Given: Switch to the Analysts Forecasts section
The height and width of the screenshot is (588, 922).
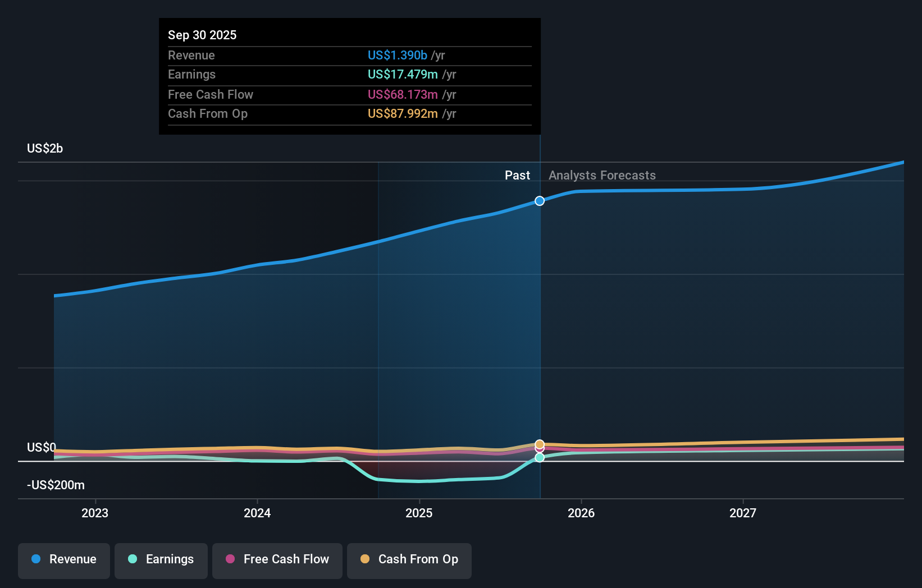Looking at the screenshot, I should tap(602, 175).
